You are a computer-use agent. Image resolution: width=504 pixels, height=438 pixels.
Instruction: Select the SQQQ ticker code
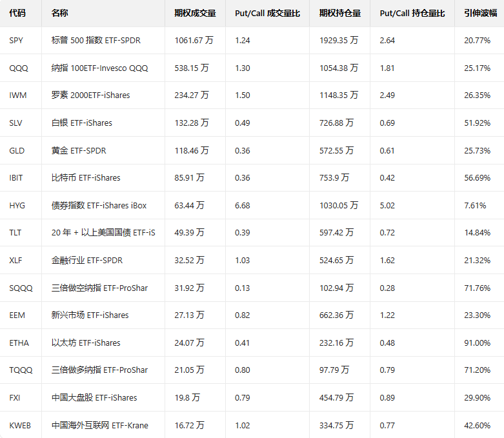tap(21, 288)
